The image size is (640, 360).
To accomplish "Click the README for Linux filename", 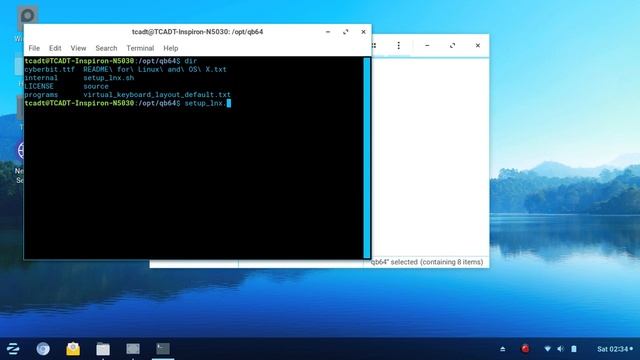I will [x=155, y=69].
